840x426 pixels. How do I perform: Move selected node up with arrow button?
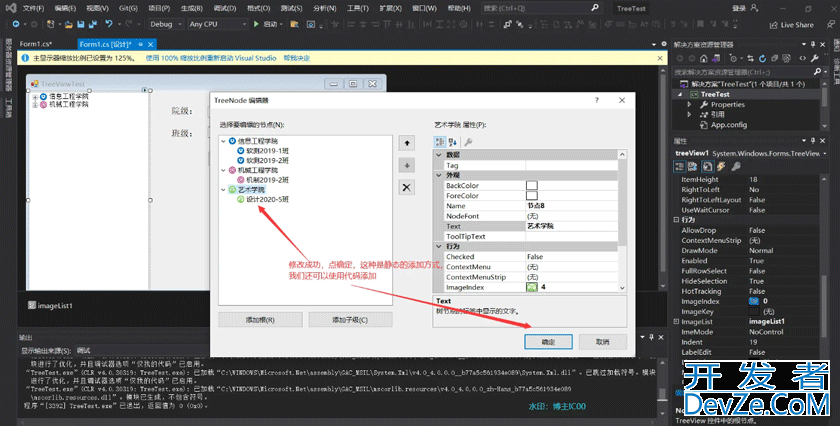click(x=407, y=143)
